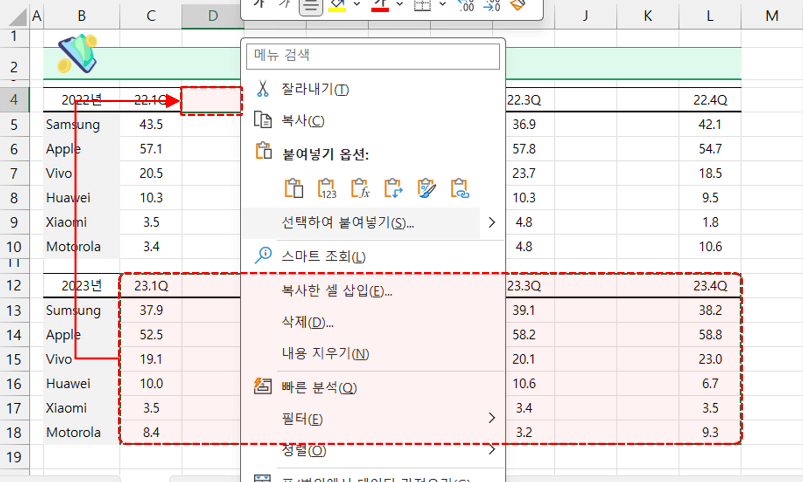Click the 메뉴 검색 search field
This screenshot has height=482, width=803.
373,56
